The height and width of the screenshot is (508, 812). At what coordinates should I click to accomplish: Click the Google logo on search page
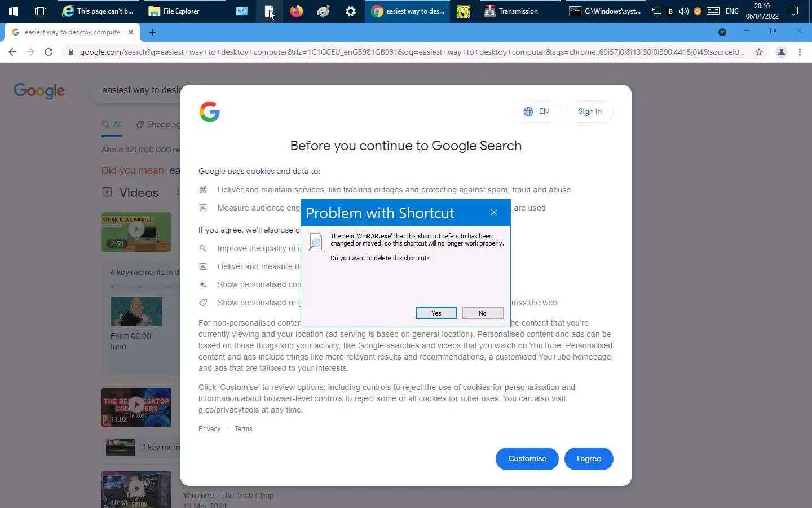[39, 91]
